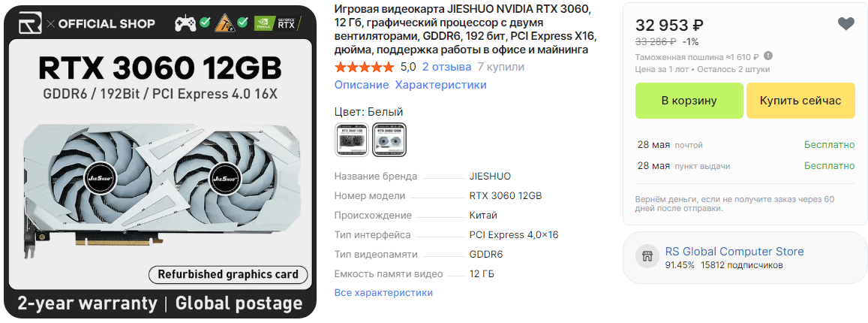Screen dimensions: 868x323
Task: Click the five-star rating icons
Action: (x=365, y=68)
